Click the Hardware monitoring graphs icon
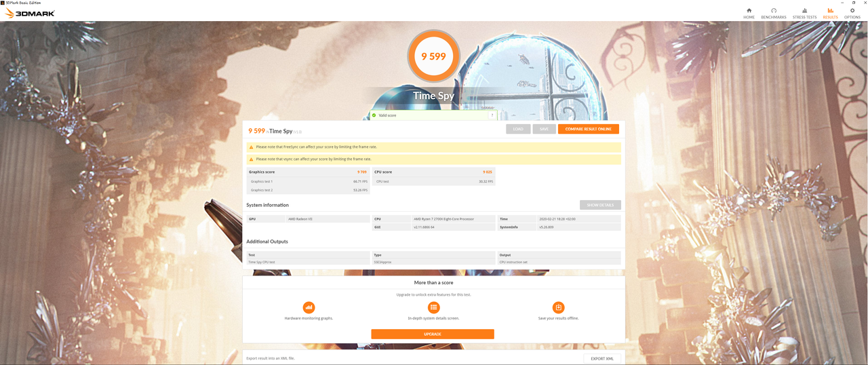The height and width of the screenshot is (365, 868). [x=309, y=307]
